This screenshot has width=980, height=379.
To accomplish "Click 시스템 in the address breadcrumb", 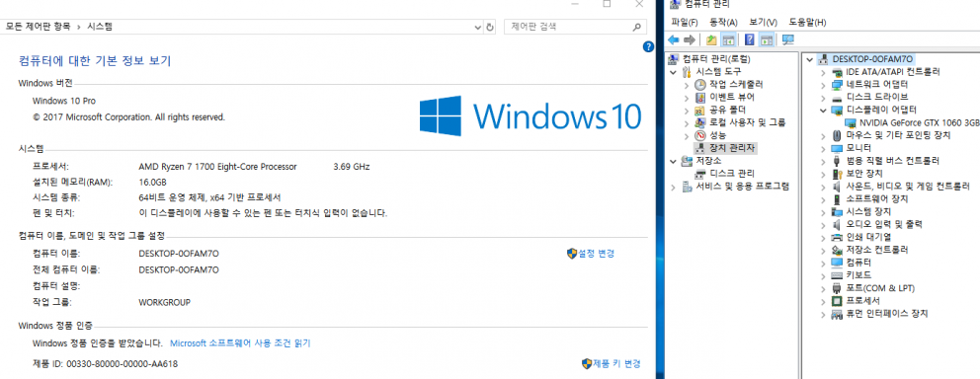I will tap(100, 27).
